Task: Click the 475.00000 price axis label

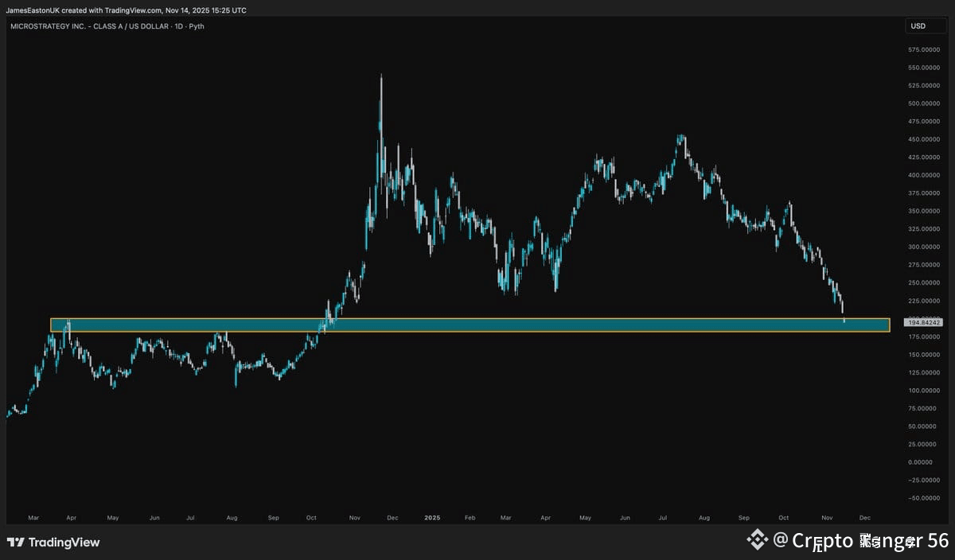Action: (x=925, y=121)
